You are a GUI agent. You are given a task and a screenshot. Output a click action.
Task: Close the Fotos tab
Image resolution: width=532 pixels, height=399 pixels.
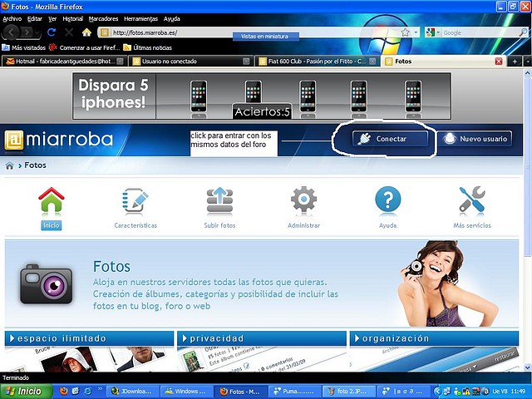499,62
